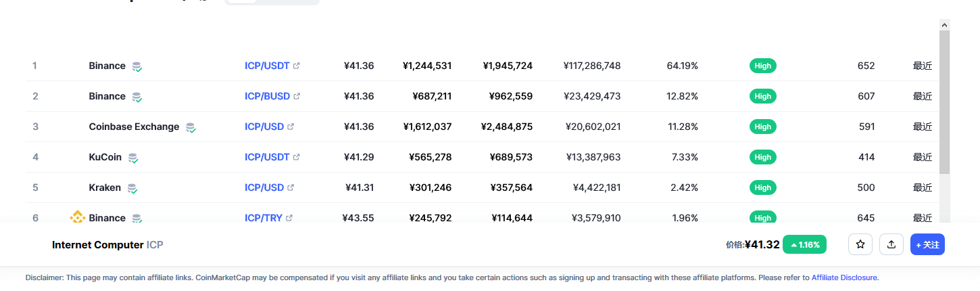Click the High confidence badge for KuCoin
The image size is (980, 291).
coord(762,157)
